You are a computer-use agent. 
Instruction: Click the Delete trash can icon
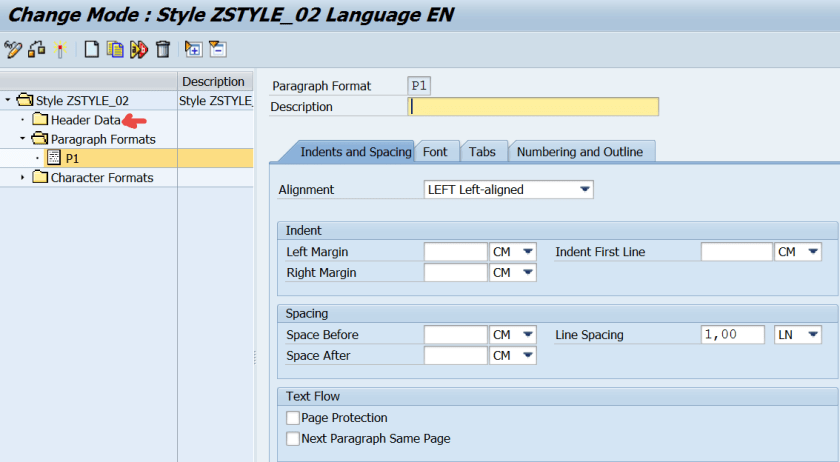[x=163, y=49]
